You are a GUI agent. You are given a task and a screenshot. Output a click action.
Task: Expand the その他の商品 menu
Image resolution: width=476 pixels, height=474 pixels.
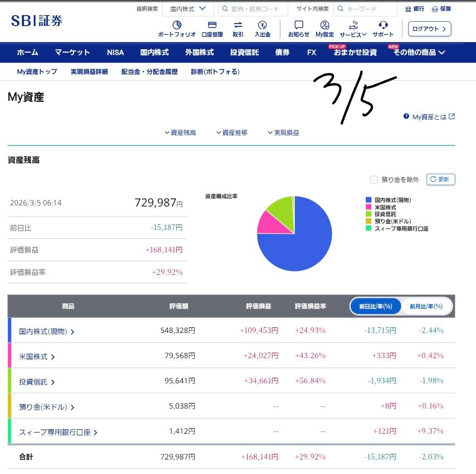tap(419, 53)
